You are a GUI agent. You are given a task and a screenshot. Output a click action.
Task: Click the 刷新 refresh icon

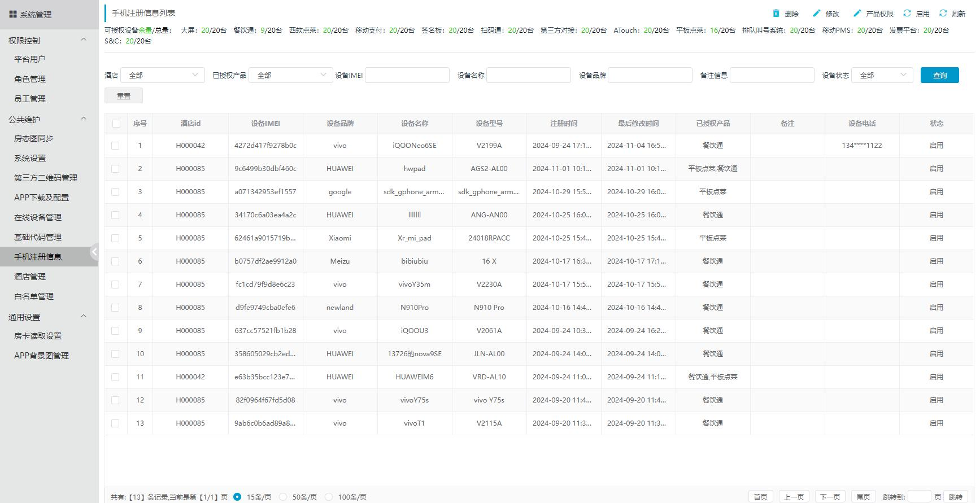[943, 13]
